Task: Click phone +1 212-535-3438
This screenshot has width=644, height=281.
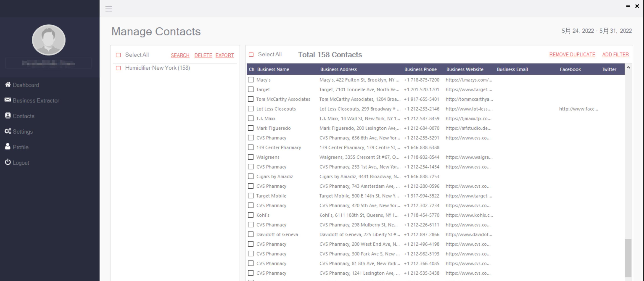Action: click(421, 273)
